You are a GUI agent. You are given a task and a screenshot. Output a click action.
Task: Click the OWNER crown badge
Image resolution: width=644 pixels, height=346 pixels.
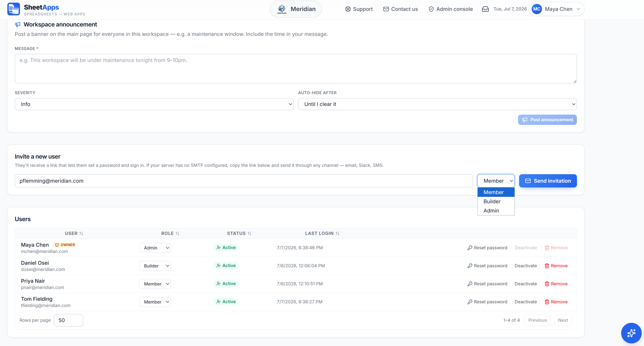[65, 245]
